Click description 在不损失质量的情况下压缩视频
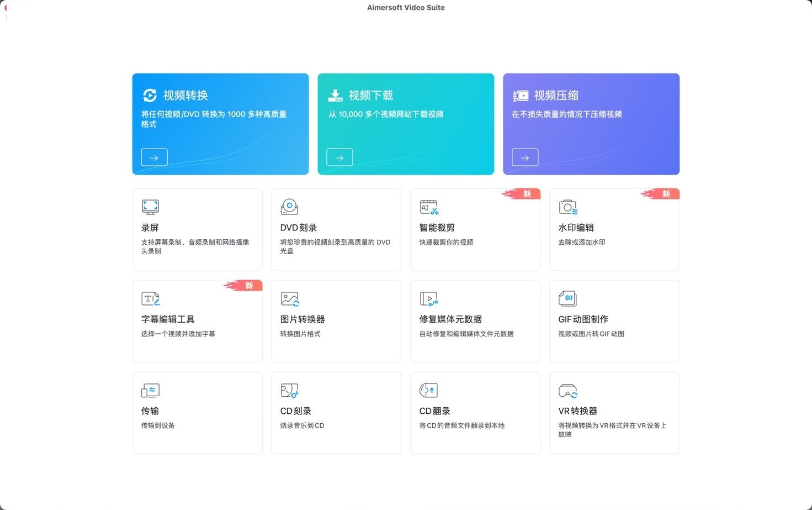812x510 pixels. (567, 114)
